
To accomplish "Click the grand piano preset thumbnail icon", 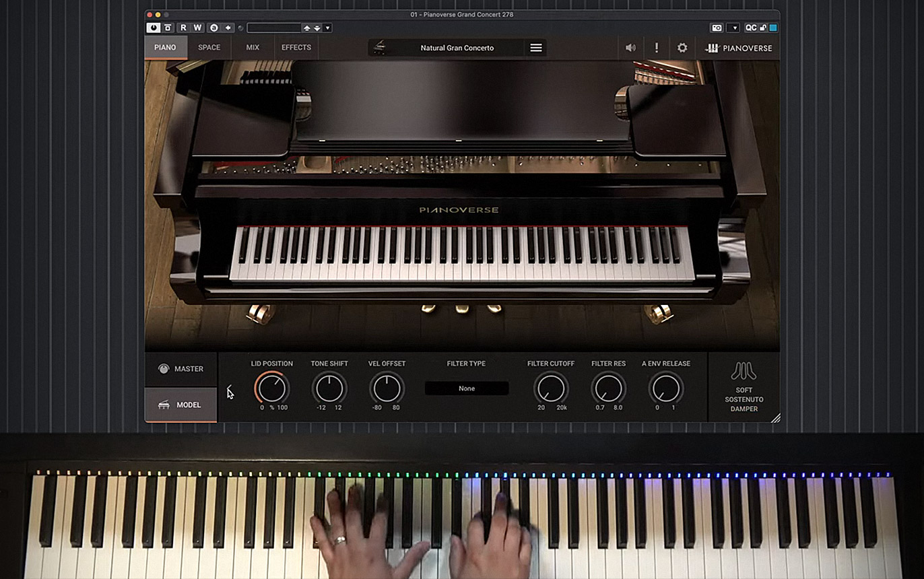I will click(381, 48).
